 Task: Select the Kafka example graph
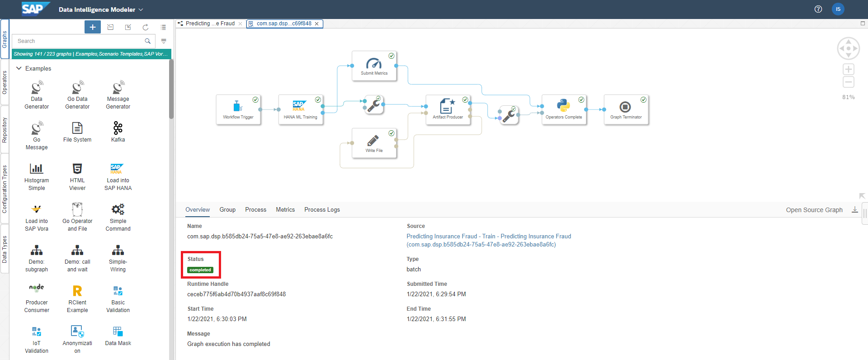118,132
